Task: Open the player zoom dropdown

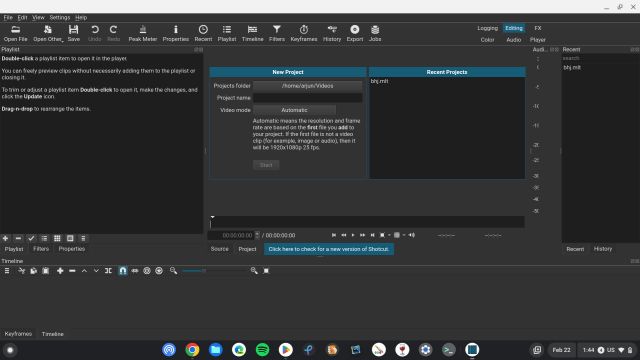Action: [x=385, y=235]
